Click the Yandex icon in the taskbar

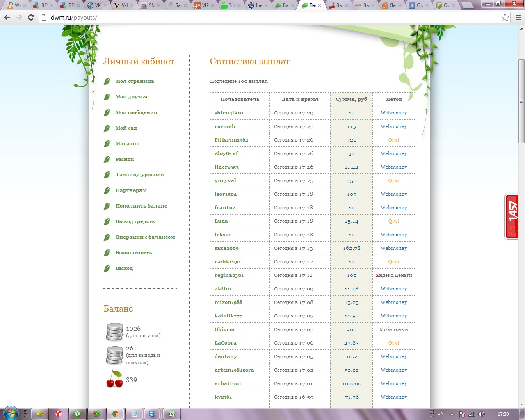59,414
